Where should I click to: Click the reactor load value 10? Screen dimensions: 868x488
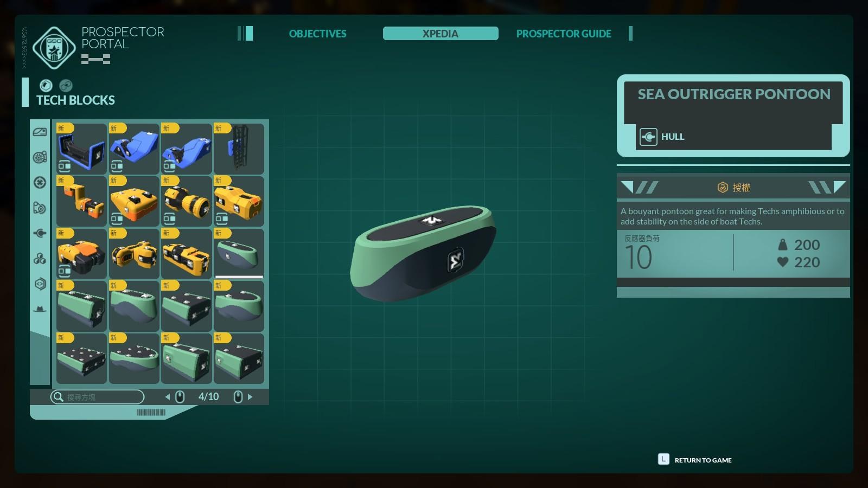click(638, 258)
